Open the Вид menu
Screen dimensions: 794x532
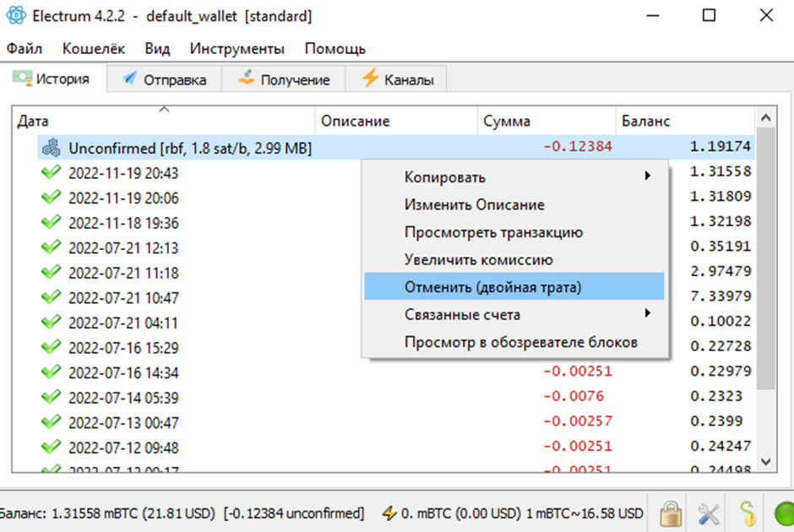click(157, 49)
